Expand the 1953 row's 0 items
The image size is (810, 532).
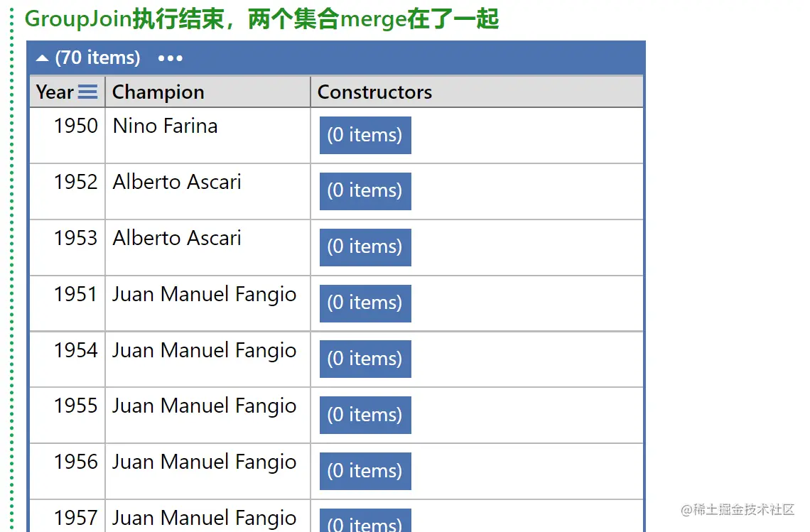pos(365,247)
